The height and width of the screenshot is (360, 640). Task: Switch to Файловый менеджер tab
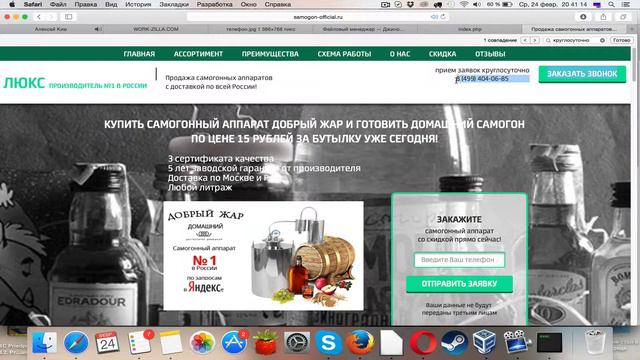(x=363, y=29)
